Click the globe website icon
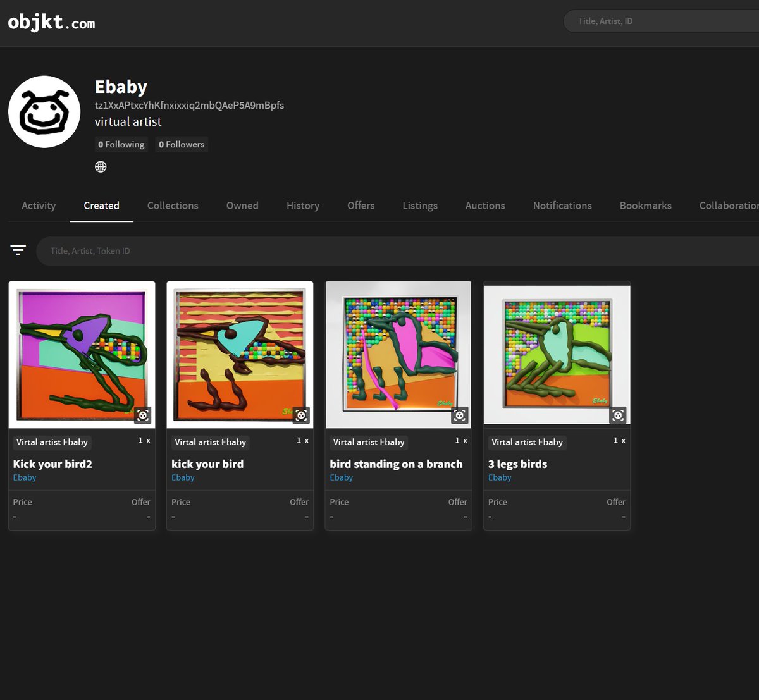Viewport: 759px width, 700px height. [101, 167]
